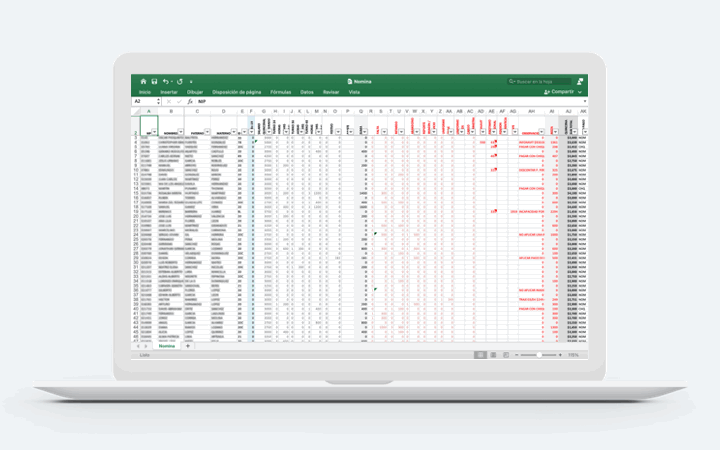Open the Datos ribbon tab
720x450 pixels.
[x=307, y=92]
